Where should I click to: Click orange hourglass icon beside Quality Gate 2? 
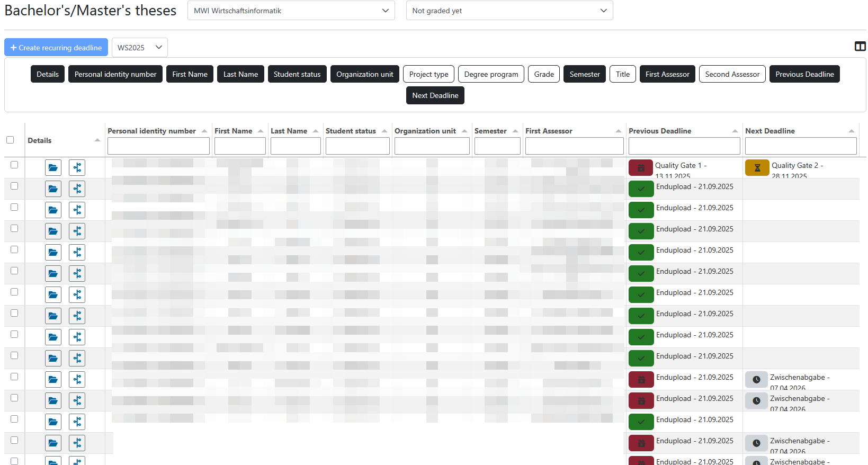[x=757, y=168]
